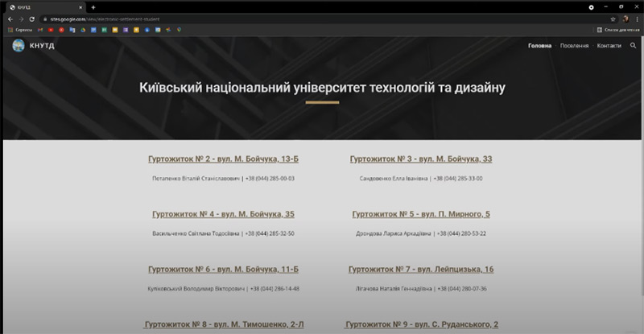
Task: Go forward to the next page
Action: click(21, 19)
